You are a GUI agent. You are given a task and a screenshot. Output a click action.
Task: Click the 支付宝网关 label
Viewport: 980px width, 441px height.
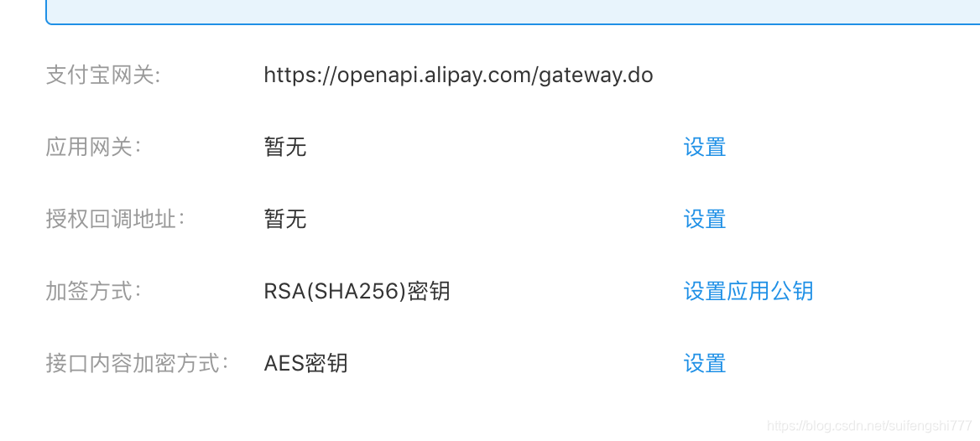click(x=103, y=76)
